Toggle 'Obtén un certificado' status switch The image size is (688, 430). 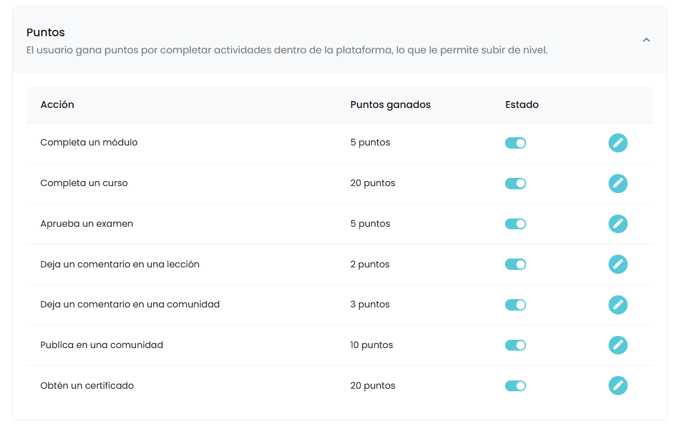pyautogui.click(x=515, y=386)
